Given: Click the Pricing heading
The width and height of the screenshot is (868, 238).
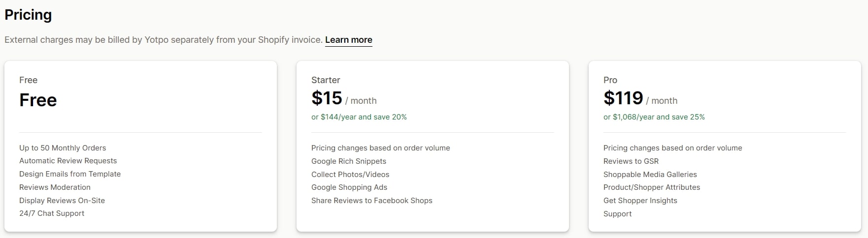Looking at the screenshot, I should click(x=28, y=15).
